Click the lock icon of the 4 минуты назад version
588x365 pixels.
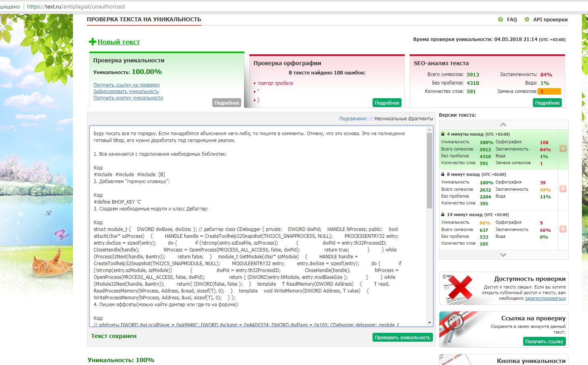(x=443, y=134)
